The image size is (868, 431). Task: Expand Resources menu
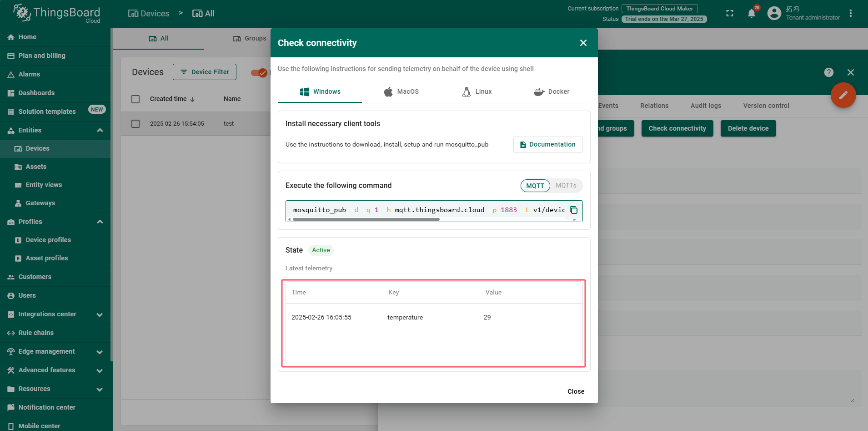coord(100,389)
